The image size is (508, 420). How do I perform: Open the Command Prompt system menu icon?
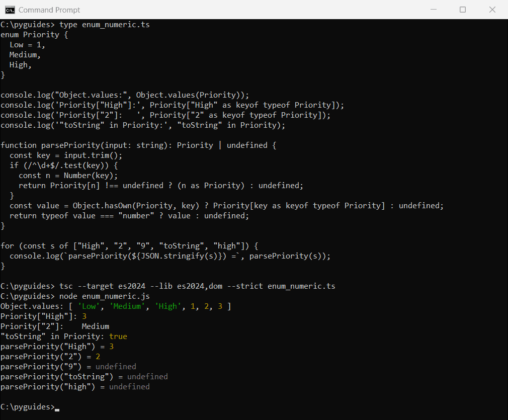(10, 10)
